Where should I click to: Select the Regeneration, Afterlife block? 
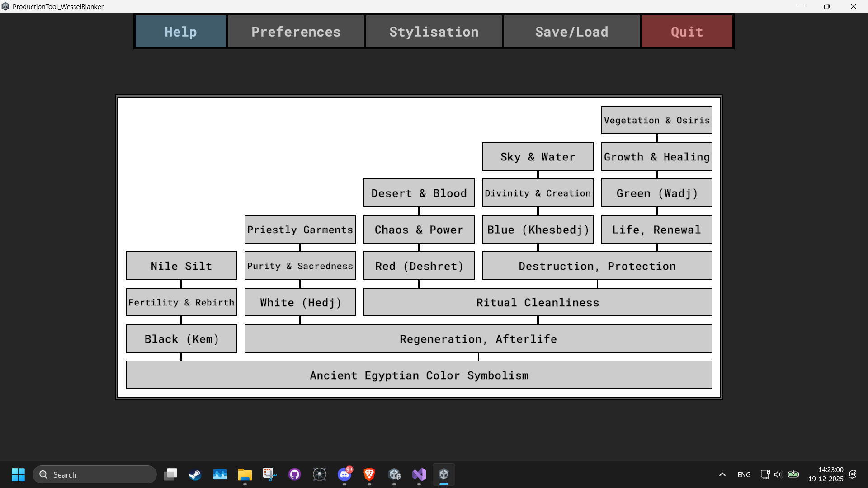(x=478, y=339)
